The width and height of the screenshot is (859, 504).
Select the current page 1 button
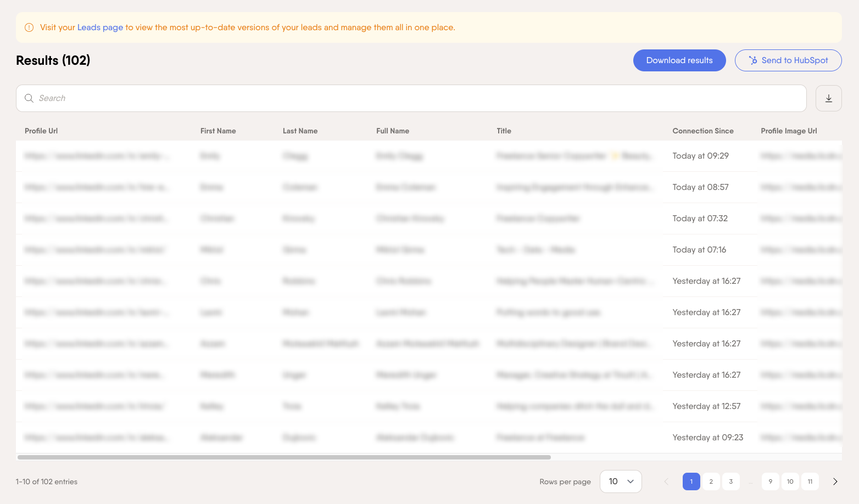(x=691, y=481)
